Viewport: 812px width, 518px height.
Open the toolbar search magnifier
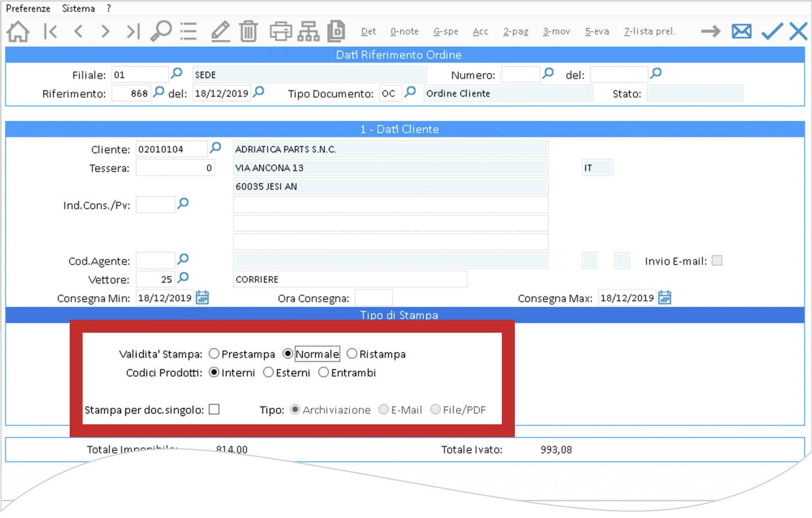(161, 32)
